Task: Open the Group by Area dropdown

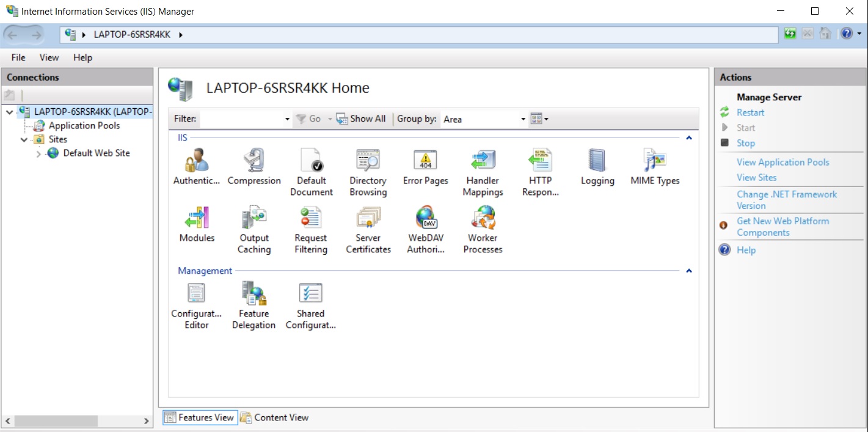Action: [x=523, y=119]
